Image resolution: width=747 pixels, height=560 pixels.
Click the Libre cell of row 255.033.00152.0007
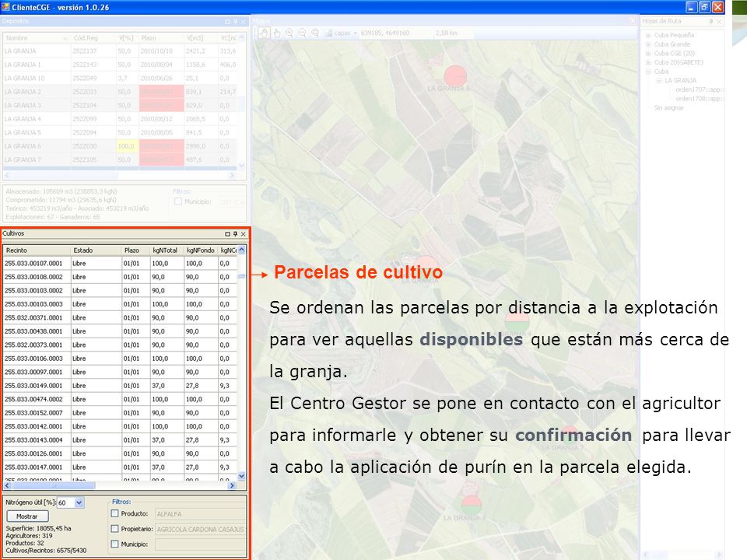pyautogui.click(x=96, y=413)
